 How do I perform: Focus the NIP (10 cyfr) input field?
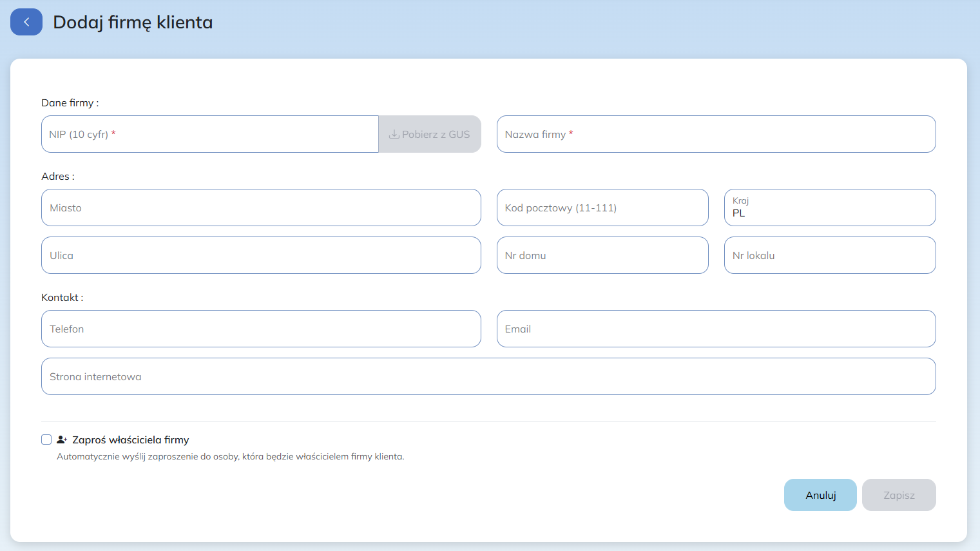(209, 134)
